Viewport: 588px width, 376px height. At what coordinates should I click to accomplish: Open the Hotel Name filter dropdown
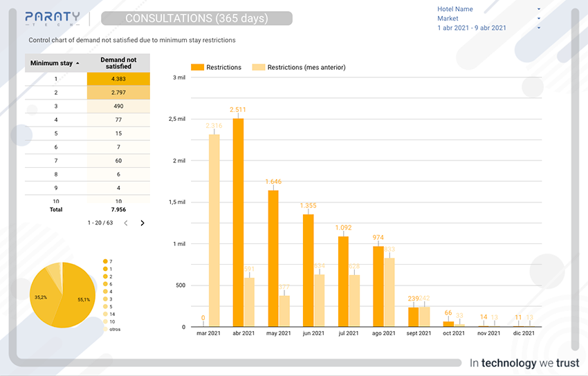click(x=488, y=9)
